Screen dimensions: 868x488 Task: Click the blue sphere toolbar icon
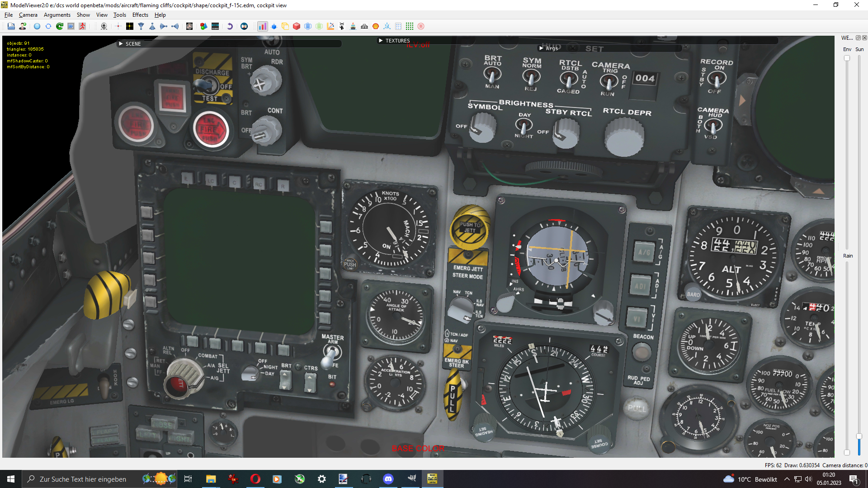coord(37,26)
